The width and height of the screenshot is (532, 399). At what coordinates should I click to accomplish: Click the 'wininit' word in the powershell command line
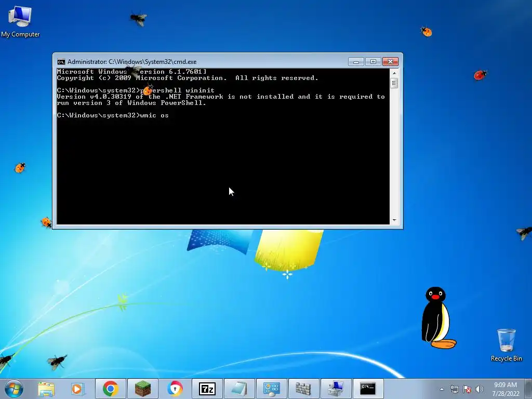tap(200, 90)
